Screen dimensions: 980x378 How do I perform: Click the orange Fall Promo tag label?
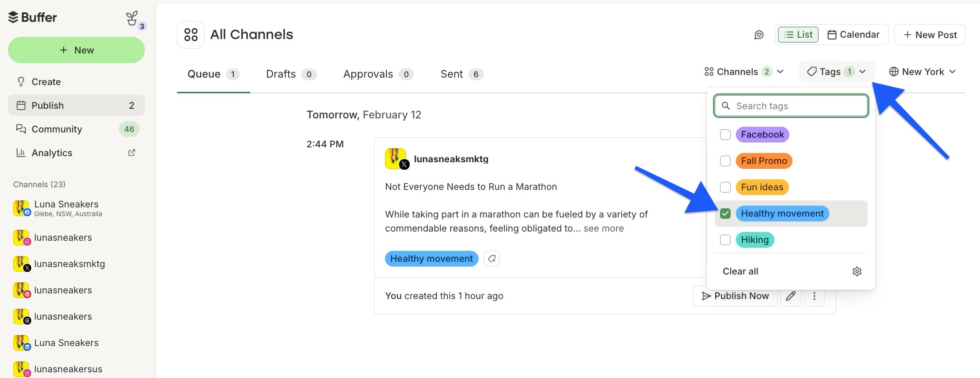click(764, 161)
